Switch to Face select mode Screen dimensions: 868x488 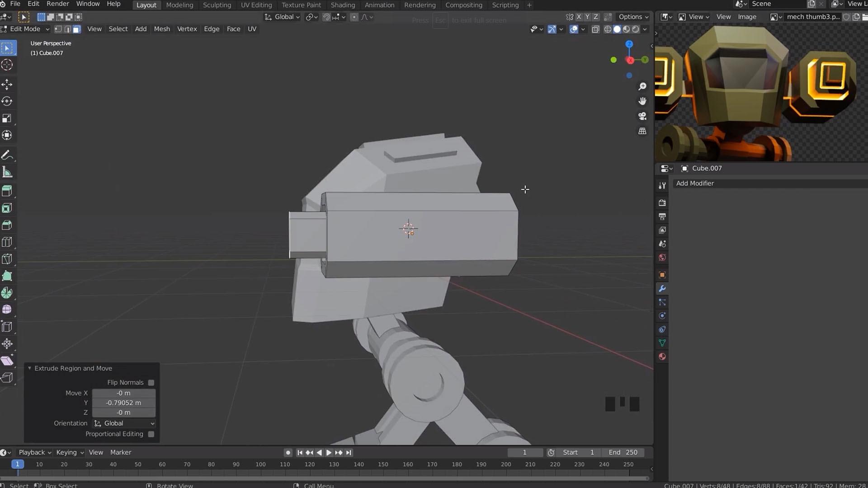point(76,29)
